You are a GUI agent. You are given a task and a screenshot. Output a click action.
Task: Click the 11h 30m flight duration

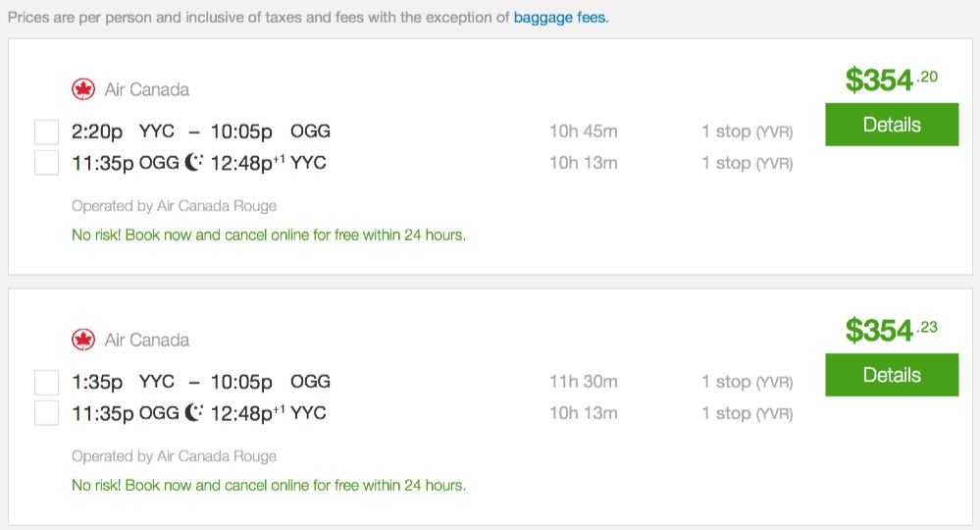point(583,382)
